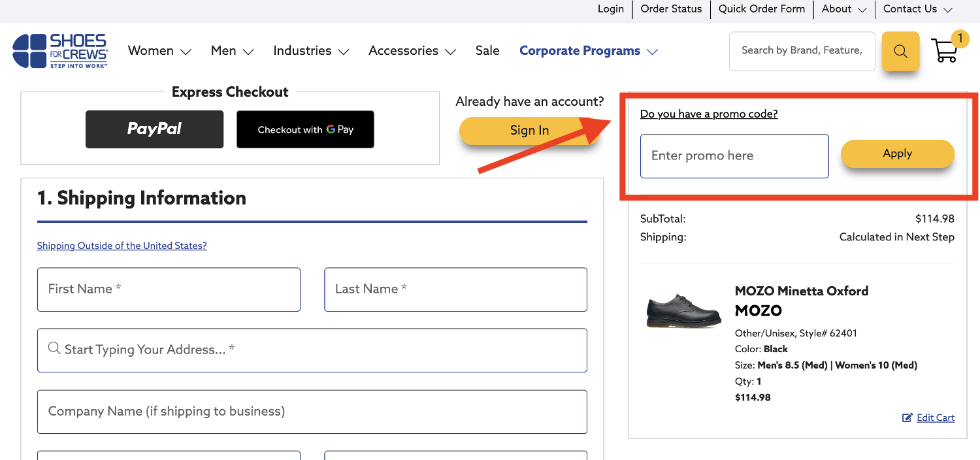Apply the promo code
980x460 pixels.
(898, 154)
